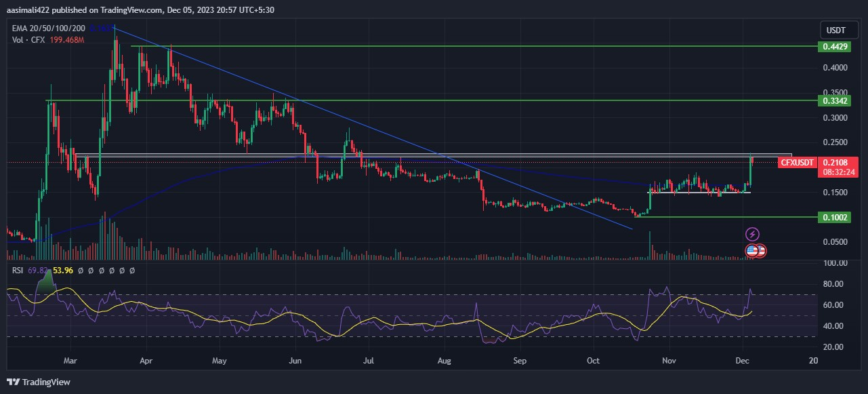Click the Dec label on time axis

(x=743, y=361)
